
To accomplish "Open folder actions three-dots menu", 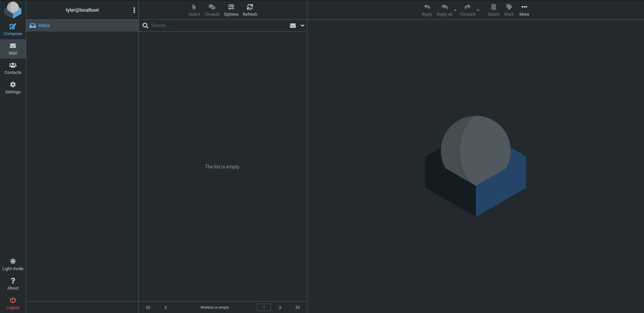I will coord(134,10).
